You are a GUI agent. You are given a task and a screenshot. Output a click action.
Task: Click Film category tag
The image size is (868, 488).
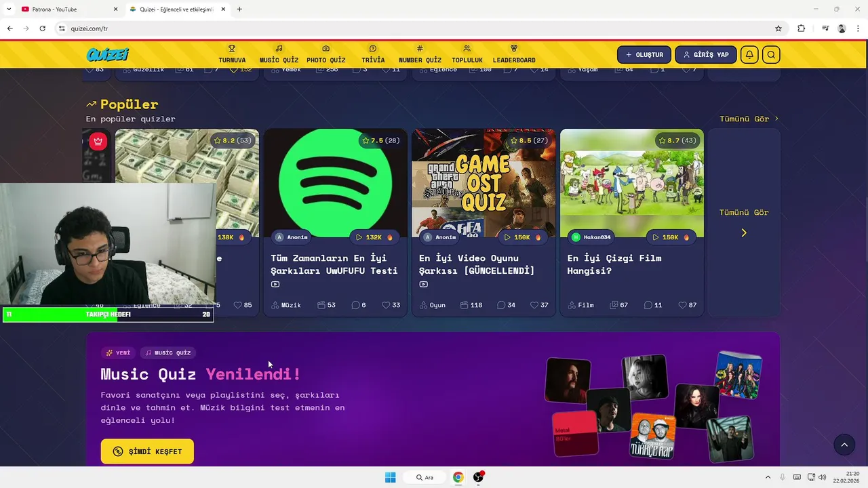(x=580, y=305)
